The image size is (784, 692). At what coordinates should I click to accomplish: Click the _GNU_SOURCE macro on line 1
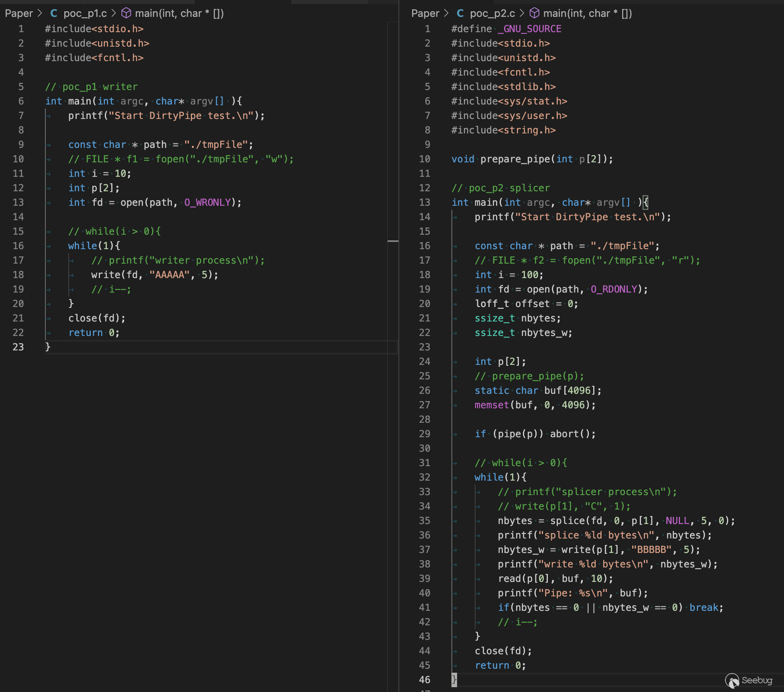click(529, 29)
